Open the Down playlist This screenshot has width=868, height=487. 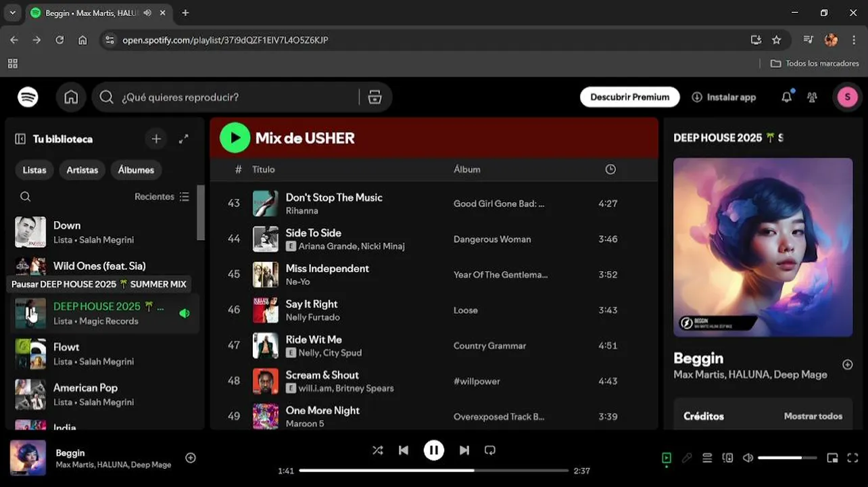105,232
